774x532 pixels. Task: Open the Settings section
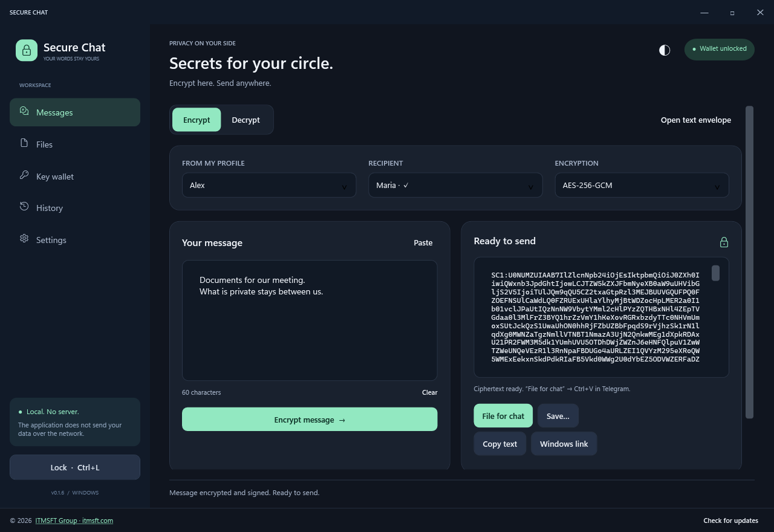pyautogui.click(x=75, y=240)
